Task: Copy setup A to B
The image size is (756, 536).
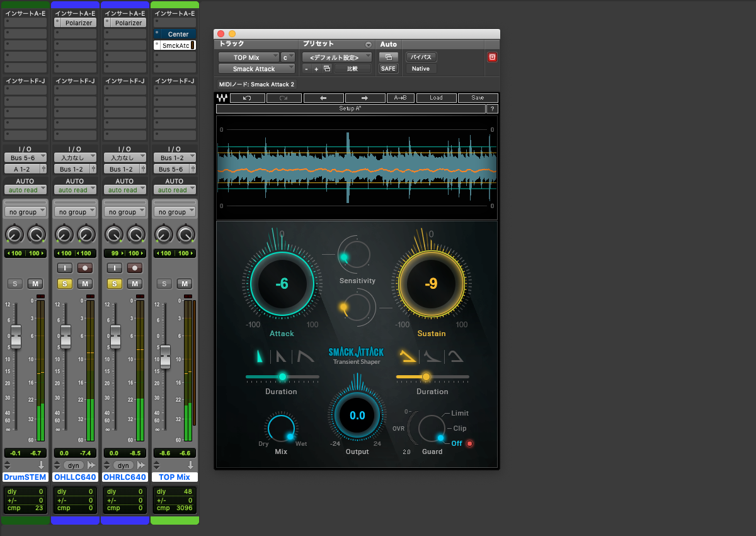Action: (x=400, y=98)
